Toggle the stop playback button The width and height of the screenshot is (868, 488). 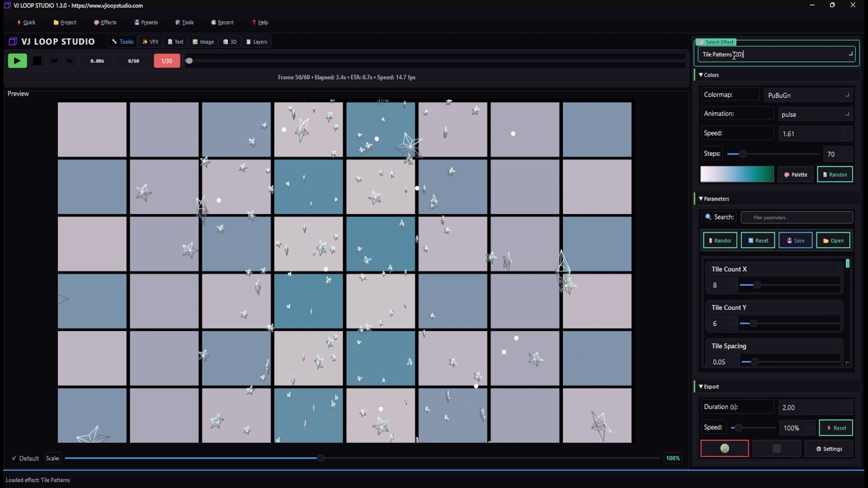[37, 60]
